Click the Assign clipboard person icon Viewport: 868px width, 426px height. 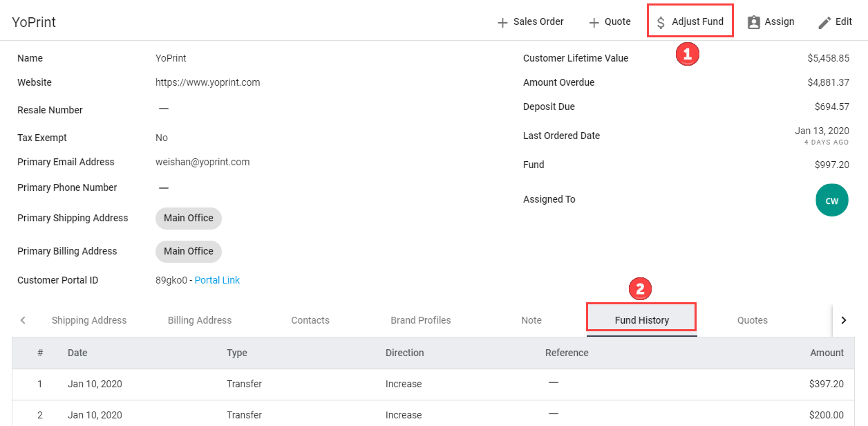point(754,22)
